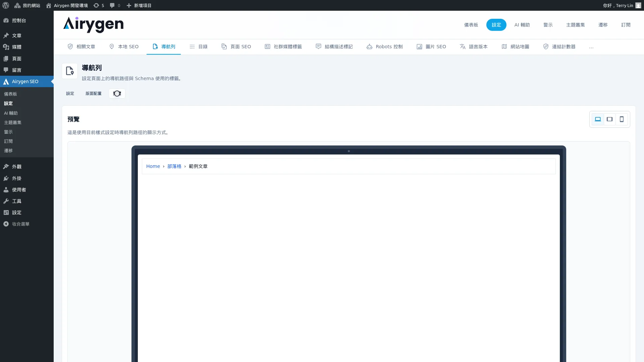This screenshot has width=644, height=362.
Task: Open 工具 menu in sidebar
Action: 27,201
